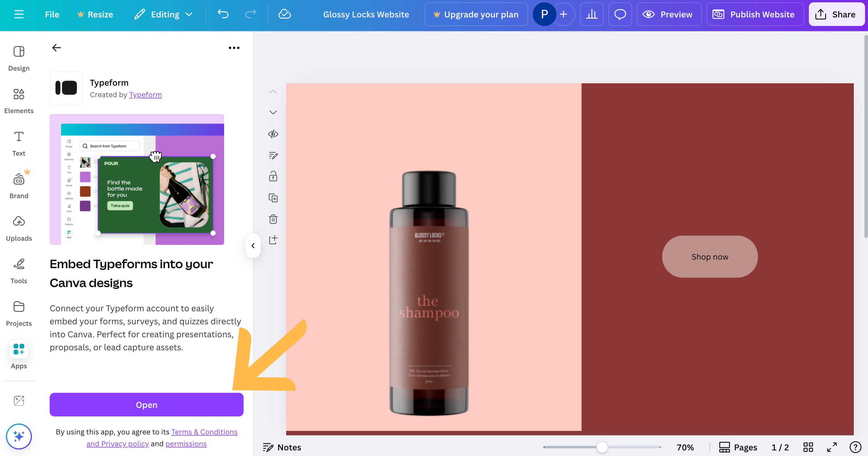This screenshot has width=868, height=456.
Task: Open the comments speech bubble
Action: click(x=620, y=14)
